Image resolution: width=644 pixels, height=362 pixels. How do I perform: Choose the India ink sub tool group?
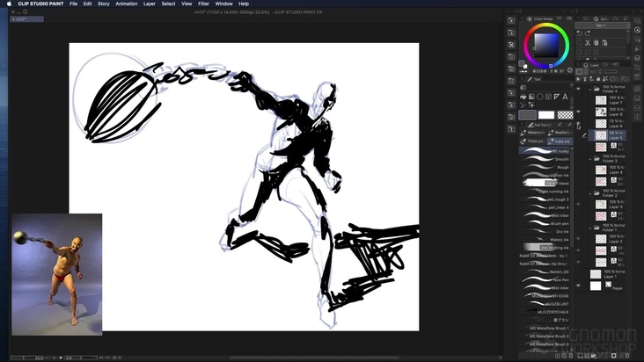560,141
